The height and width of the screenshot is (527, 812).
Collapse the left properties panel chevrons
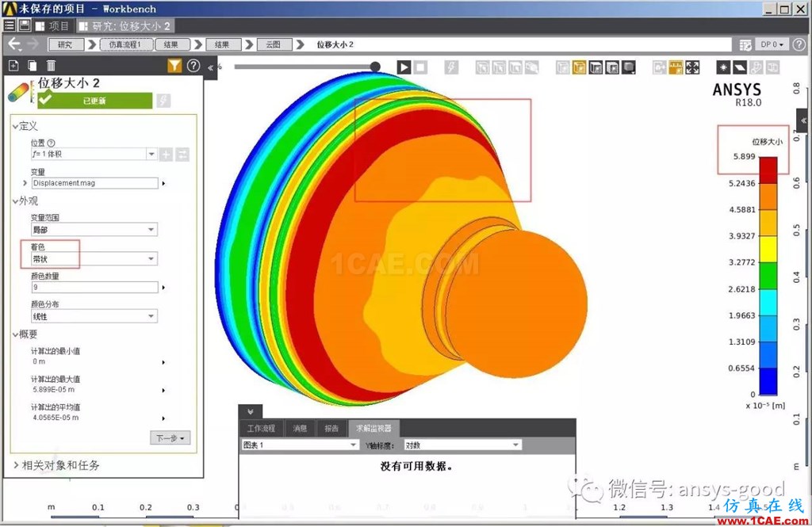[211, 67]
